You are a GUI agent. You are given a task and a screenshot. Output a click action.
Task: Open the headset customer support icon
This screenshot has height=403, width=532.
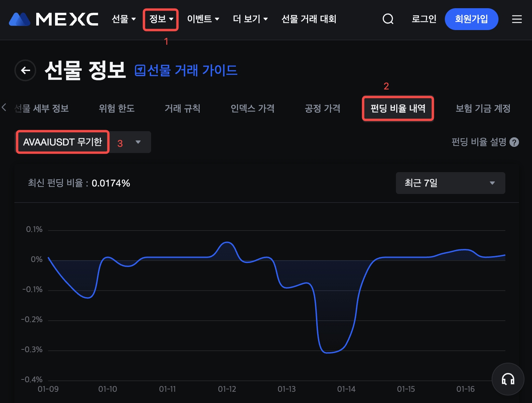pos(508,379)
